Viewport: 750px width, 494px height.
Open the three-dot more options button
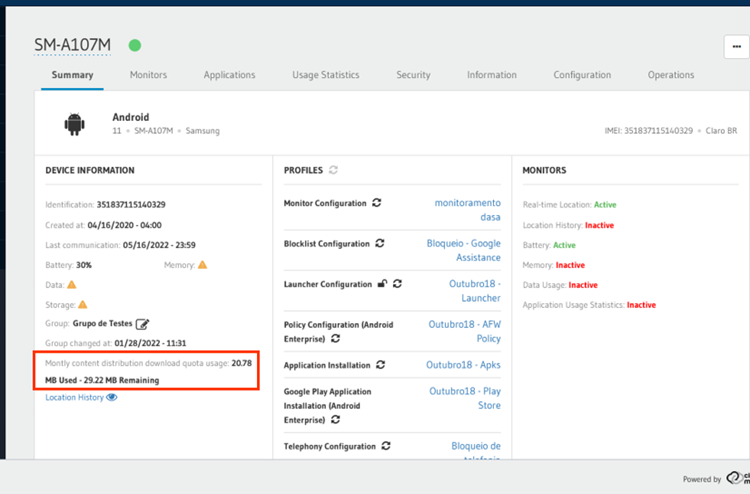(737, 47)
